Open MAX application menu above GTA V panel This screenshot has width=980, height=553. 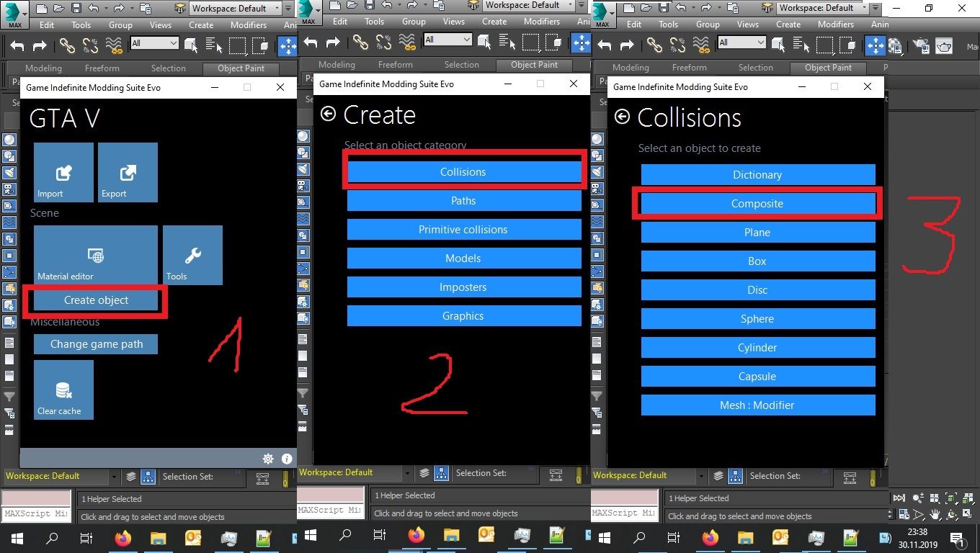[x=14, y=14]
